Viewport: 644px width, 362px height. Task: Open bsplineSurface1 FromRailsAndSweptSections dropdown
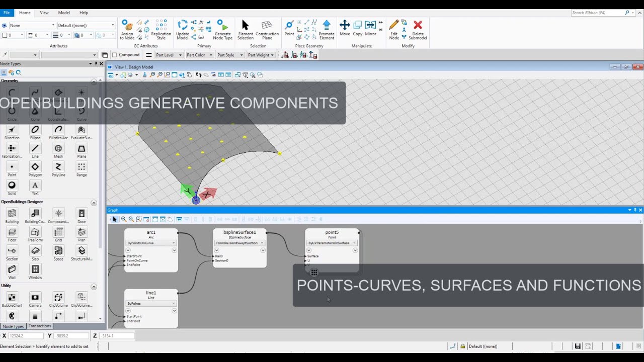click(239, 243)
